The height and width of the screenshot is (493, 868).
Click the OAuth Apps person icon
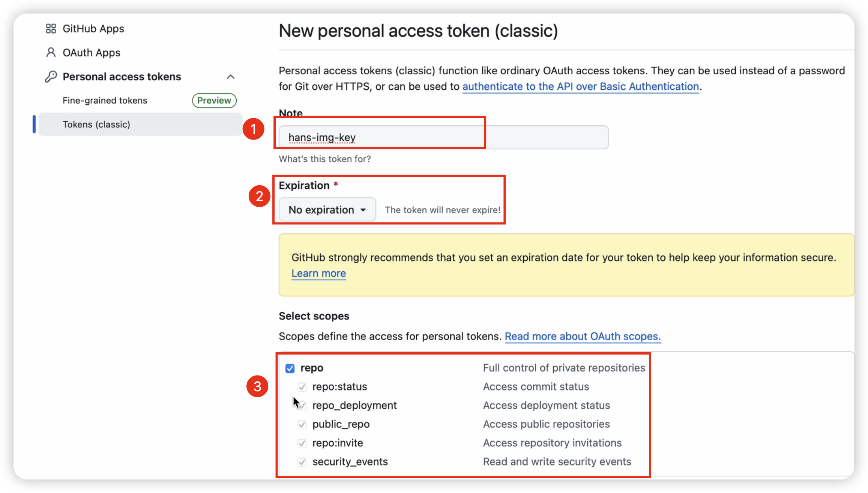[51, 53]
